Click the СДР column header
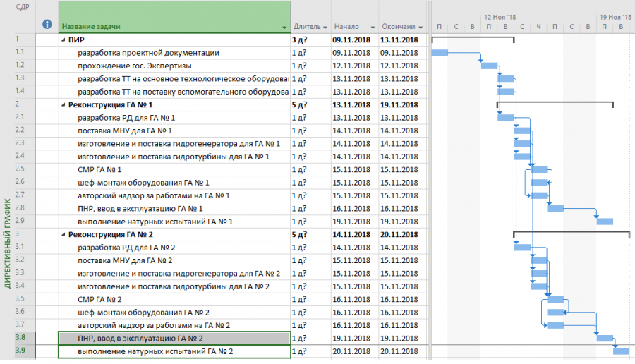The image size is (635, 364). pos(23,7)
